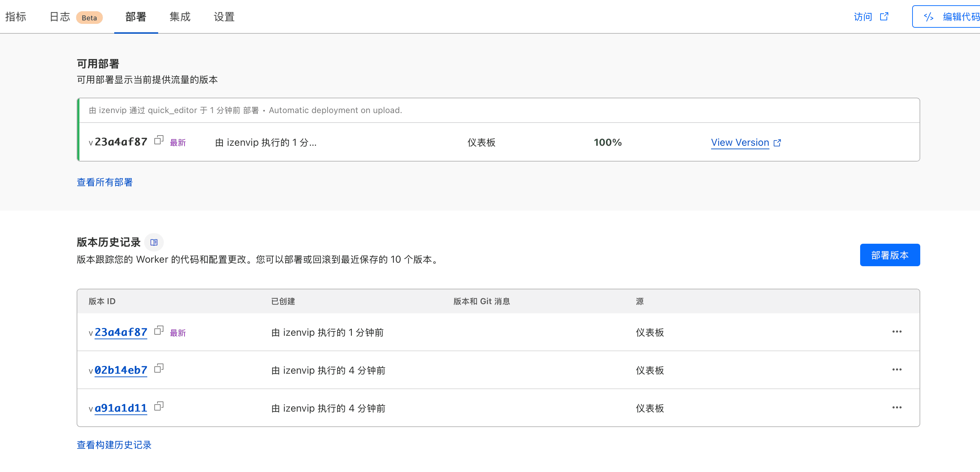This screenshot has height=472, width=980.
Task: Click 由 izenvip 执行的 1 分钟前 cell
Action: coord(327,333)
